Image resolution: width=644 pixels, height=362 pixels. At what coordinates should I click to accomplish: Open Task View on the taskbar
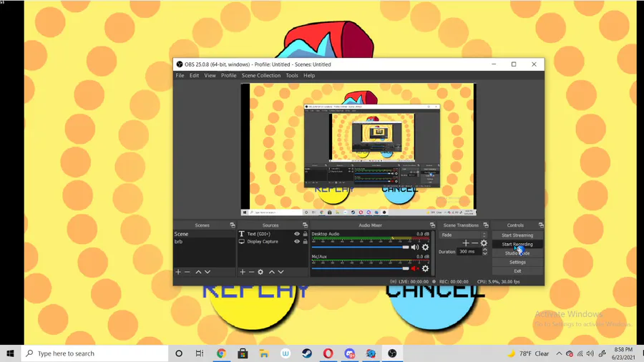click(x=200, y=353)
